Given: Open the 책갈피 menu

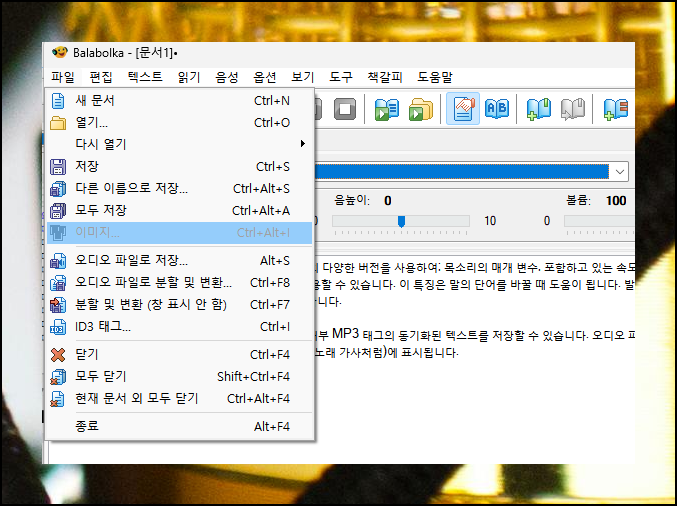Looking at the screenshot, I should [x=385, y=77].
